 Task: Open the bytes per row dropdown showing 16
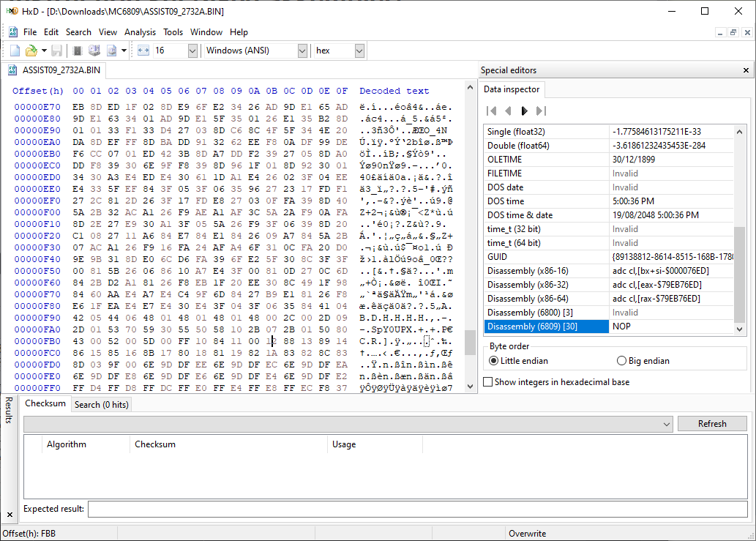192,51
